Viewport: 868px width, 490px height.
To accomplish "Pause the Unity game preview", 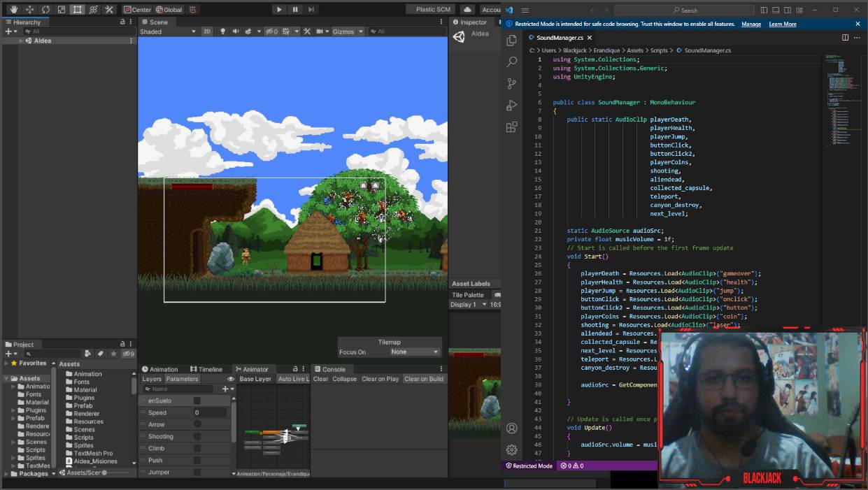I will pyautogui.click(x=295, y=9).
